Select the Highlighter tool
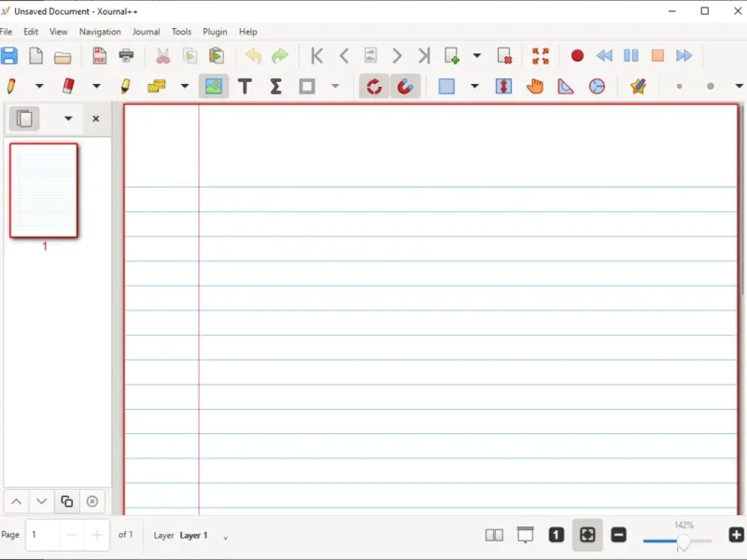Image resolution: width=747 pixels, height=560 pixels. (125, 86)
